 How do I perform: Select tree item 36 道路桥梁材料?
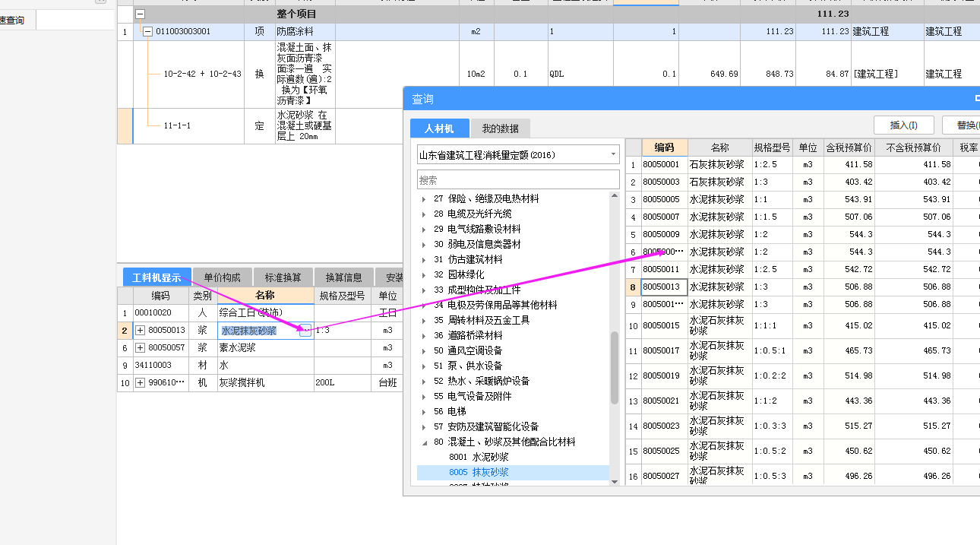468,336
